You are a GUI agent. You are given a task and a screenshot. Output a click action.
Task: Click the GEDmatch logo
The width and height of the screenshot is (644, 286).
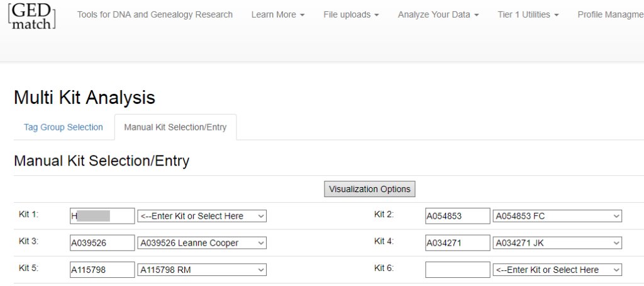click(31, 16)
